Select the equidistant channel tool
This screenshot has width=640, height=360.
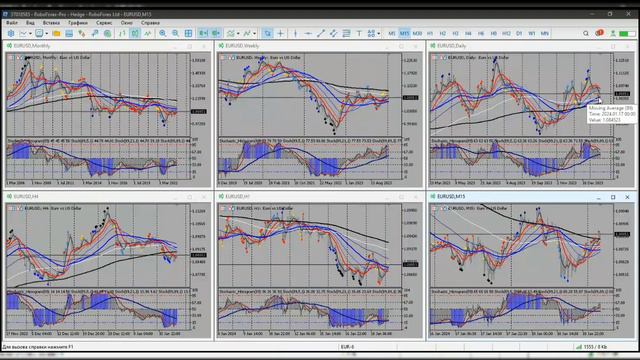(333, 33)
